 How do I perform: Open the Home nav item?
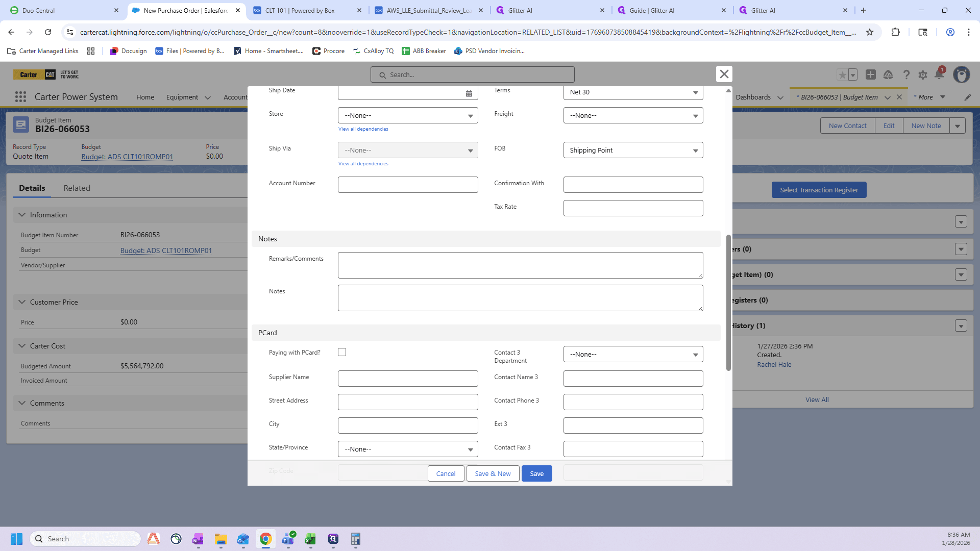point(145,97)
